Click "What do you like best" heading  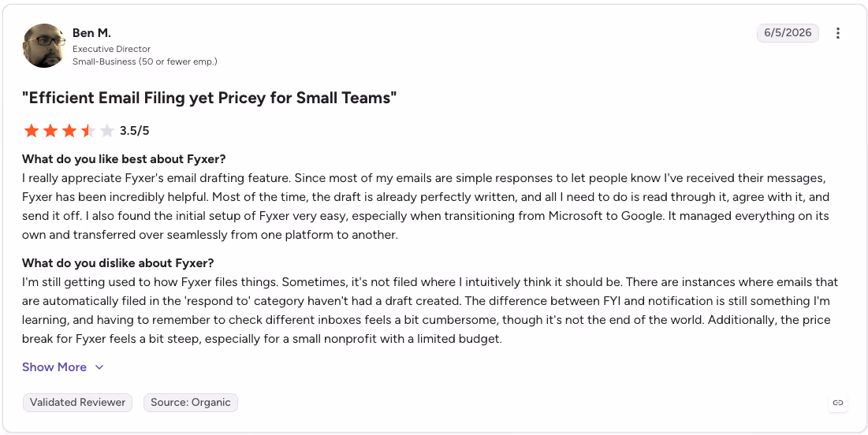point(124,159)
